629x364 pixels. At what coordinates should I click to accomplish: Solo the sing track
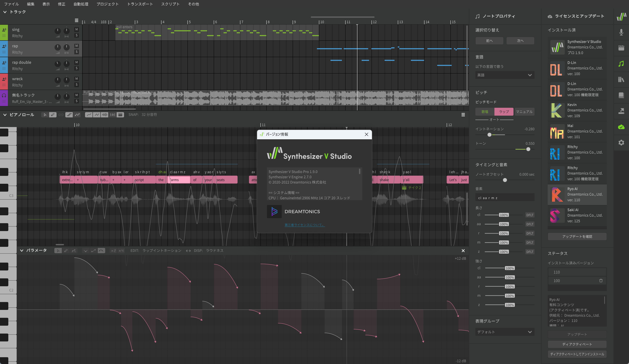tap(77, 35)
